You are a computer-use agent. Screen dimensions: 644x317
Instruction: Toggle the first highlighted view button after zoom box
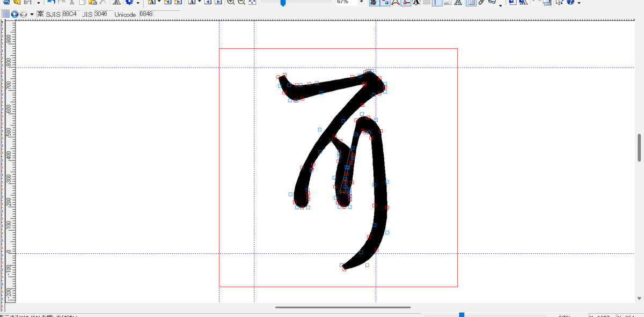[x=374, y=2]
